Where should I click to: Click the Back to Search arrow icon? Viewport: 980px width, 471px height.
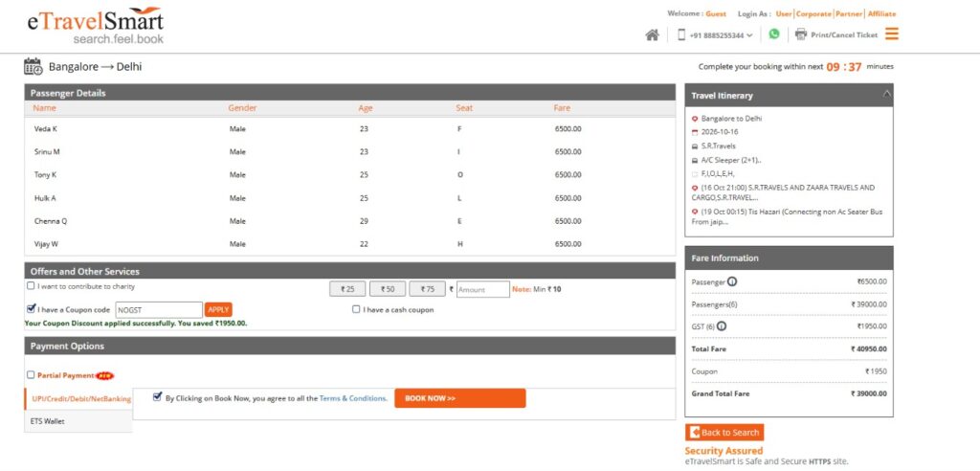(695, 432)
